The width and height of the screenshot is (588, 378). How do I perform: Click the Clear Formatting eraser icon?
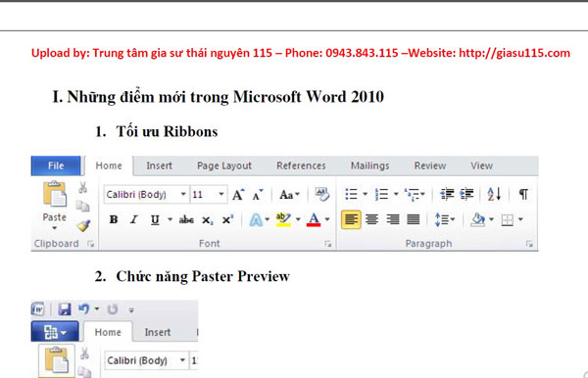(x=322, y=194)
